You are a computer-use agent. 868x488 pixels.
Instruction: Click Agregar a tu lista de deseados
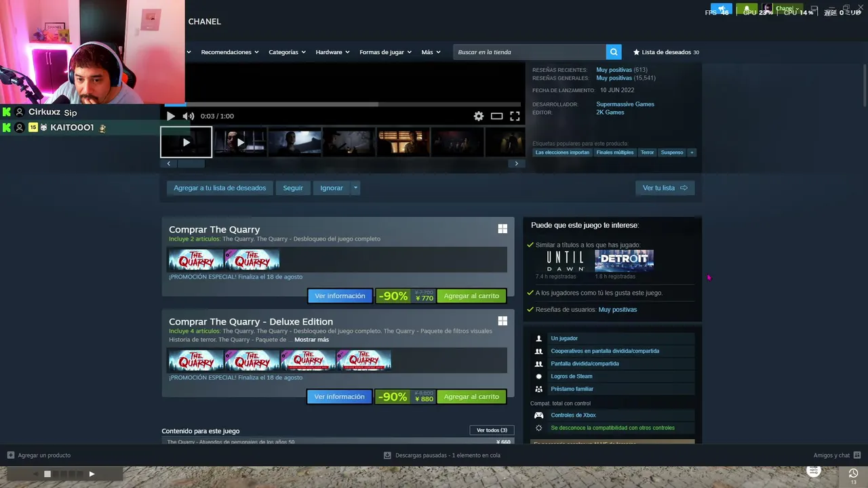pyautogui.click(x=220, y=188)
